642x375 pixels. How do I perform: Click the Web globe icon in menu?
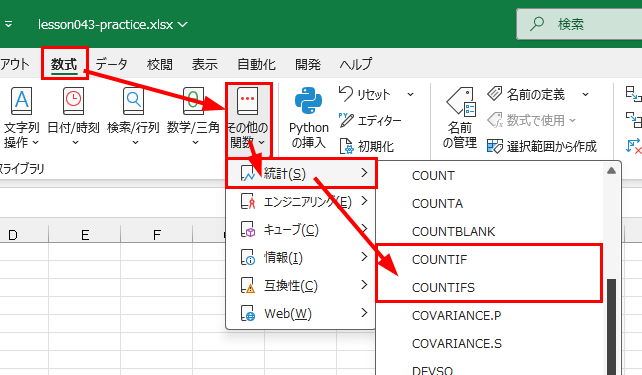pos(248,314)
